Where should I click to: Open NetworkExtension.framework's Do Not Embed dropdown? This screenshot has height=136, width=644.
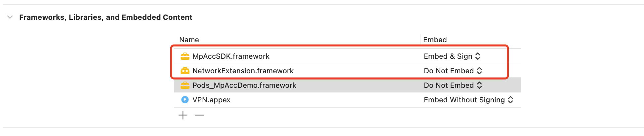click(453, 71)
